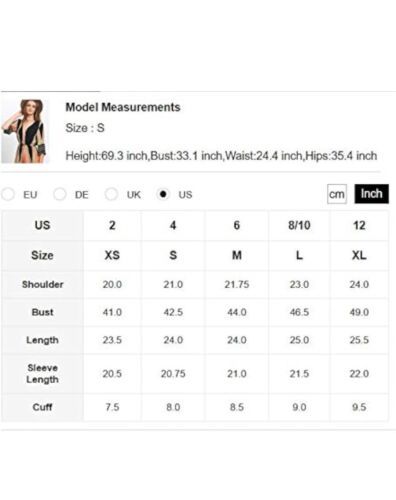Click the XL size column header

[x=359, y=255]
